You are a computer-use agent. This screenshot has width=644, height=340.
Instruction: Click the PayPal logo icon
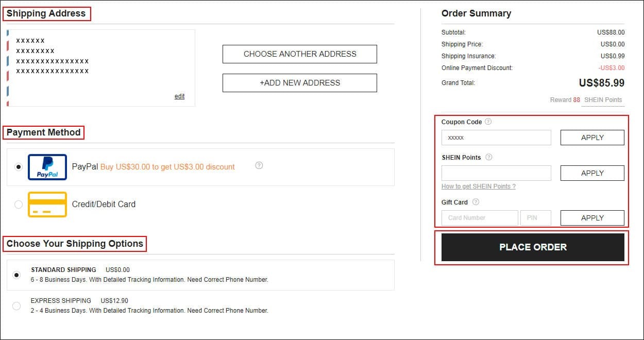[47, 167]
